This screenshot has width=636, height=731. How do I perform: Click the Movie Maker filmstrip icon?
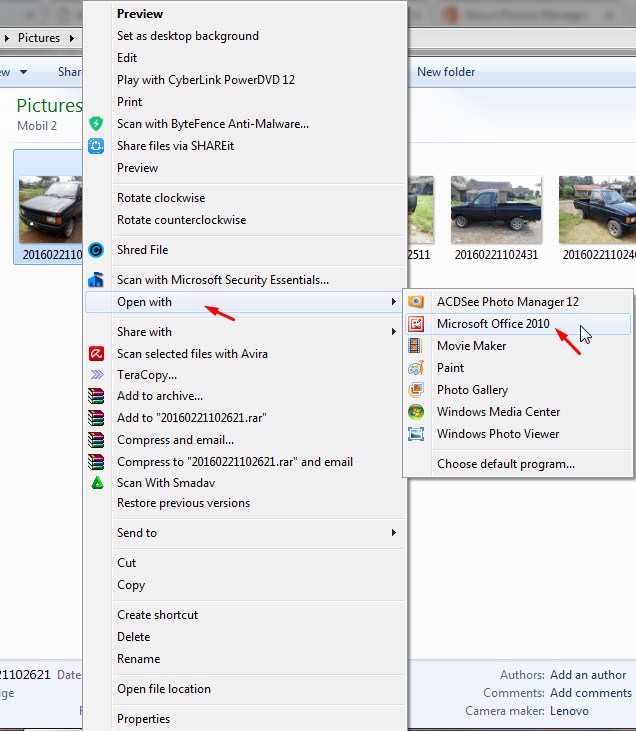click(415, 345)
